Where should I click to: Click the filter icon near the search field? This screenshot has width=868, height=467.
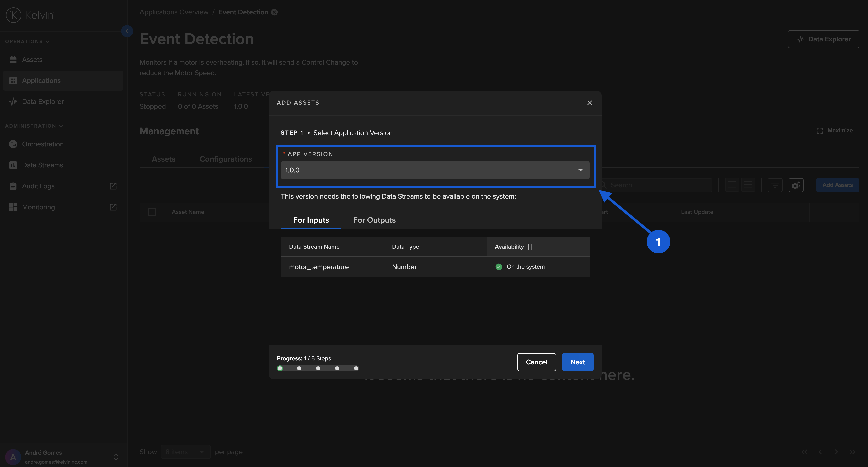(x=775, y=185)
